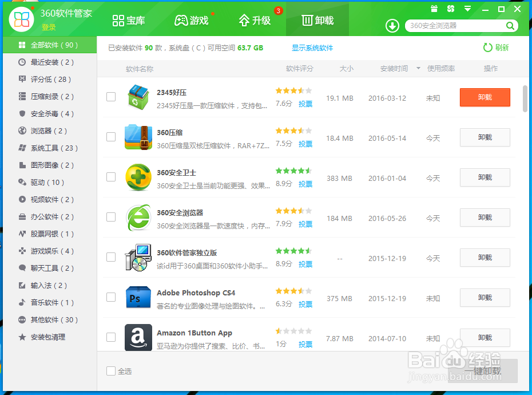Image resolution: width=532 pixels, height=395 pixels.
Task: Click the gift box icon in titlebar
Action: tap(434, 9)
